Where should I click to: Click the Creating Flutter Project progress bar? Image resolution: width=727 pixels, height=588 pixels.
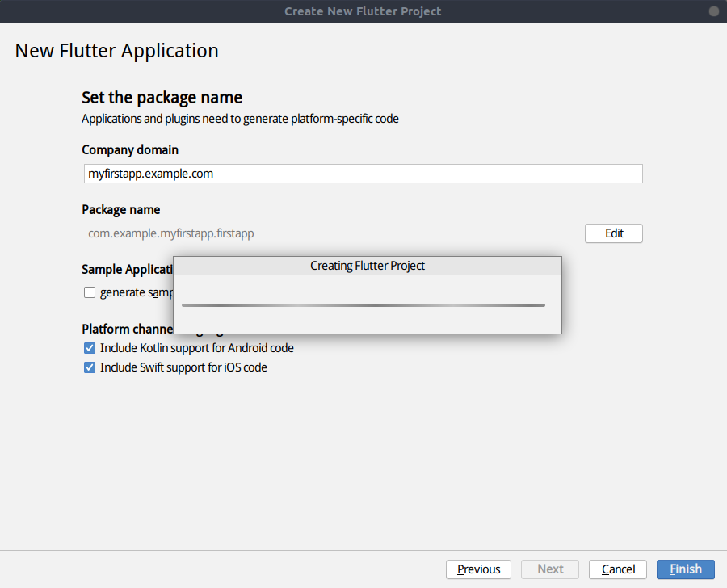(x=363, y=305)
